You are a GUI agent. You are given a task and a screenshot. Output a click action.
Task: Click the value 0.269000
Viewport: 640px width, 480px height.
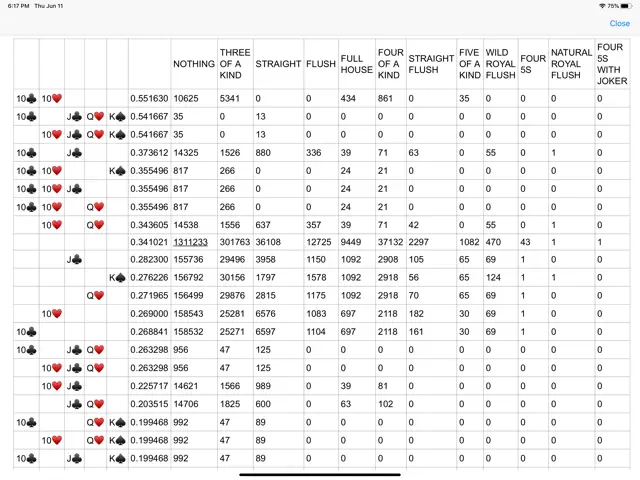pyautogui.click(x=149, y=313)
